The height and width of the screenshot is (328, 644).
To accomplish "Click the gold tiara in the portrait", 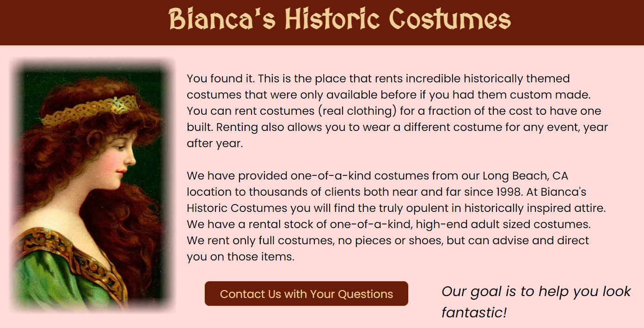I will coord(89,110).
